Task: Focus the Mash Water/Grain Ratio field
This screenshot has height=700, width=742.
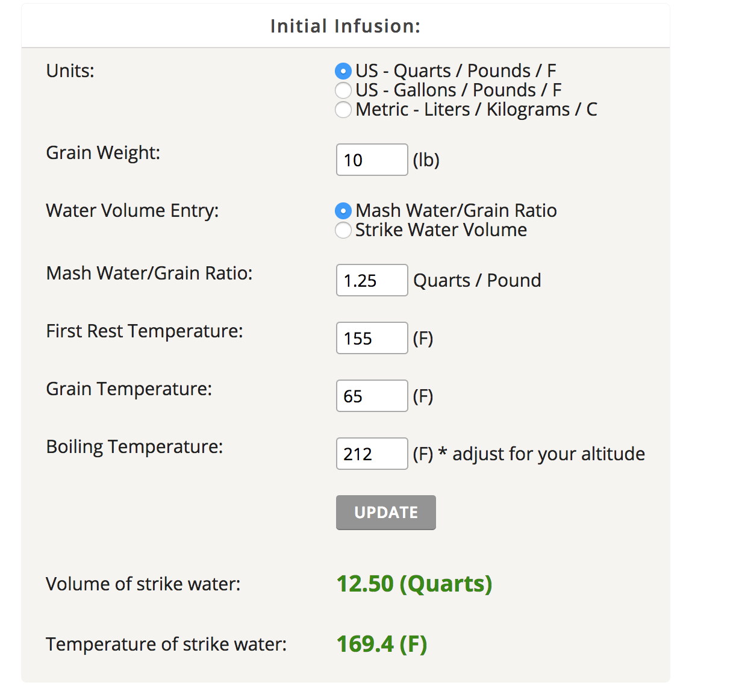Action: click(x=372, y=280)
